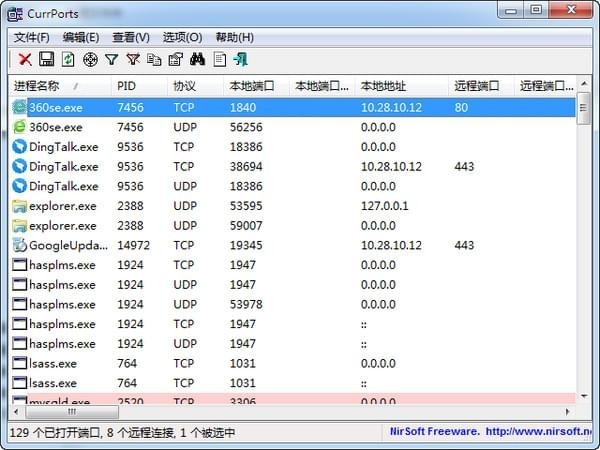This screenshot has height=450, width=600.
Task: Click the vertical scrollbar up arrow
Action: (584, 84)
